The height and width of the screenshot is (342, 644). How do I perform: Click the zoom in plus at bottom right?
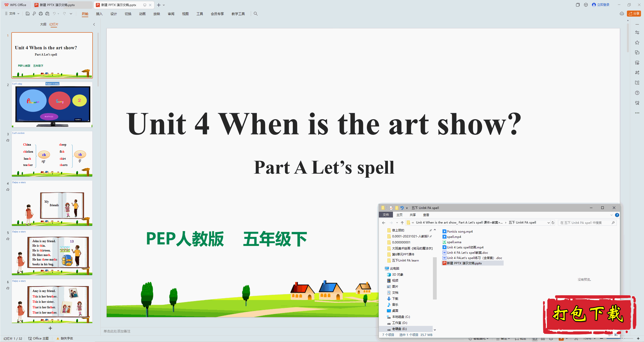pos(638,338)
